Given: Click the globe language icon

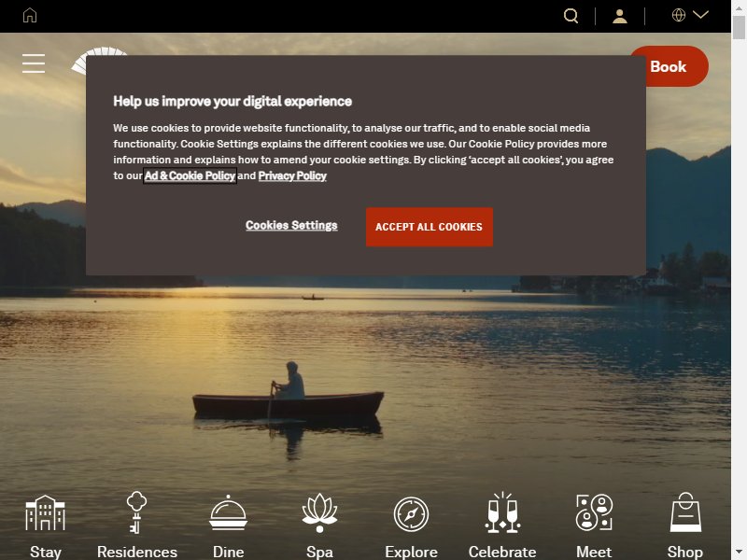Looking at the screenshot, I should coord(679,15).
